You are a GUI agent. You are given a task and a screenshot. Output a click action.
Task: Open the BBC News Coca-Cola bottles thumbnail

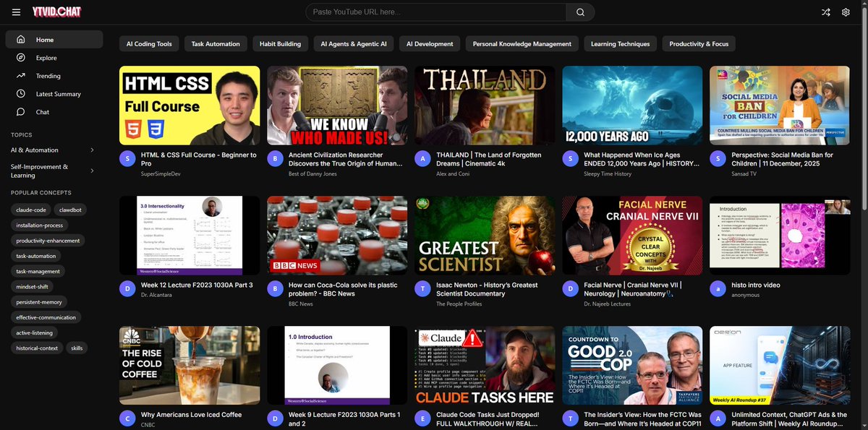[x=337, y=236]
